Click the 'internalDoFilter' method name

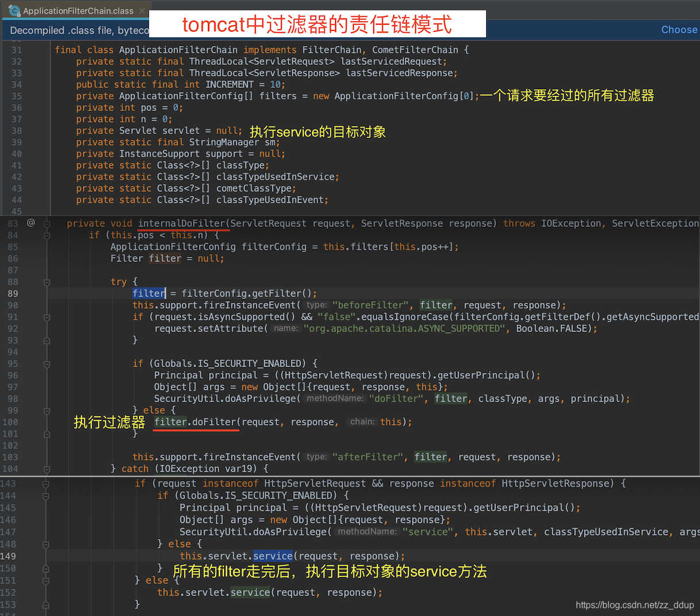click(x=182, y=224)
